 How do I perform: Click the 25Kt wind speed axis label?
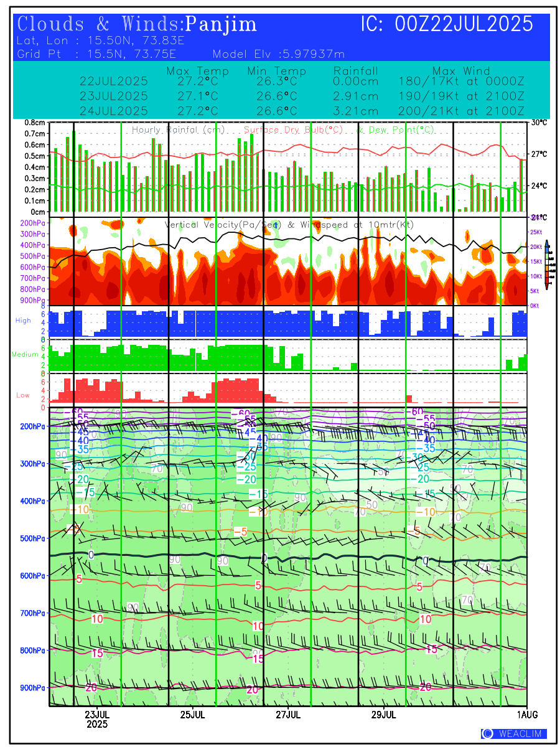538,232
